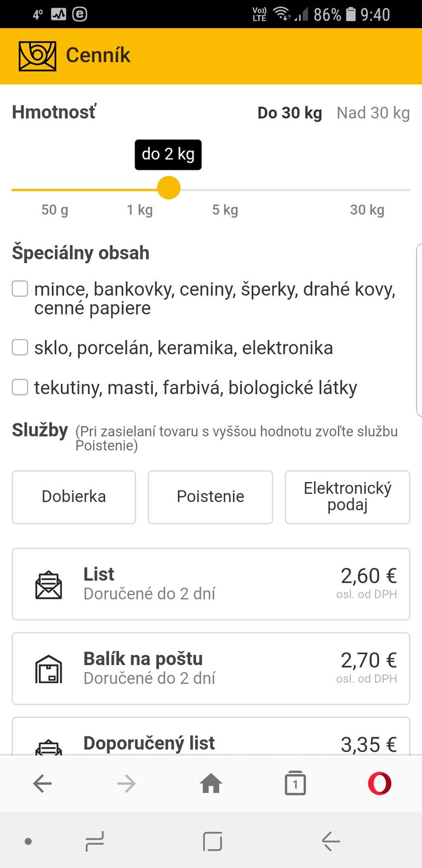Check the tekutiny, masti, farbivá checkbox
The height and width of the screenshot is (868, 422).
pos(20,387)
